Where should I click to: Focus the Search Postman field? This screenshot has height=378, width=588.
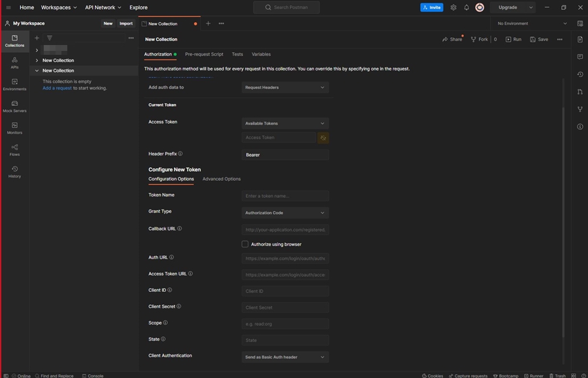(287, 7)
